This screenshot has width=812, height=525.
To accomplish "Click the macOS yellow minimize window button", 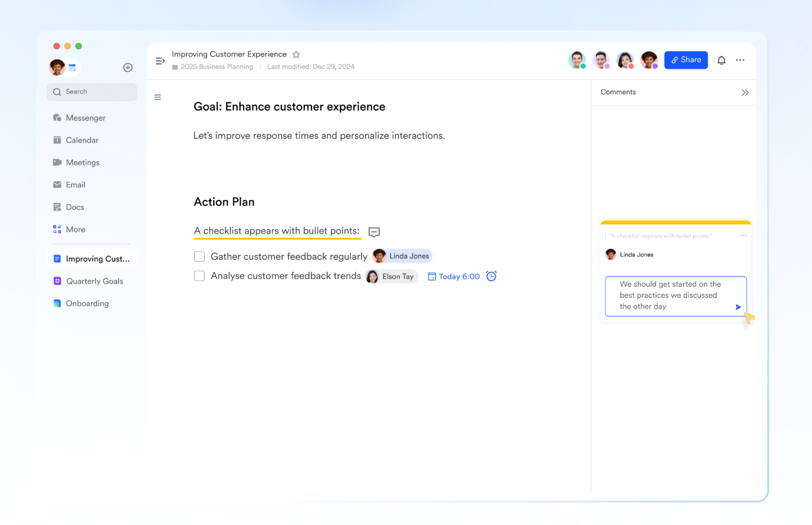I will click(x=68, y=46).
